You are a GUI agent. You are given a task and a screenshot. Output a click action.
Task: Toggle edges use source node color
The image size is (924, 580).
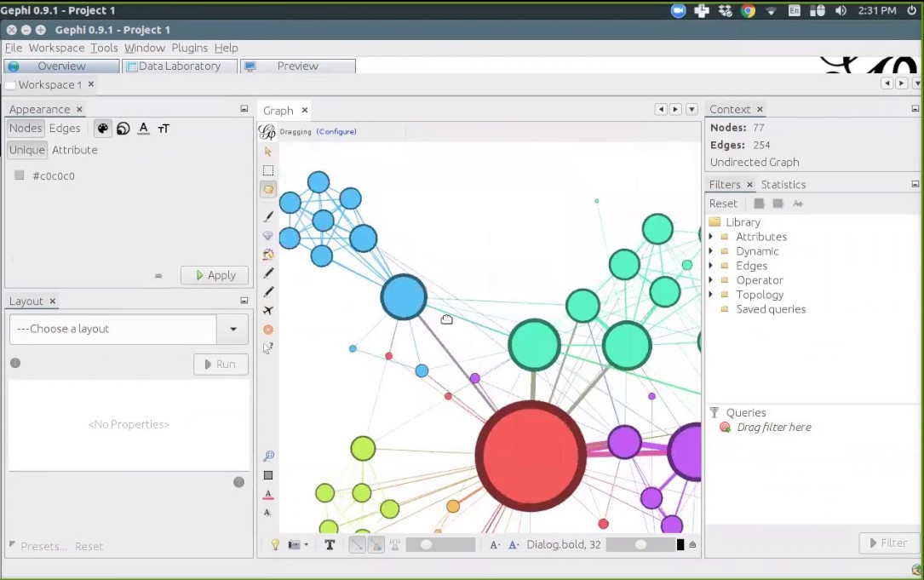click(376, 544)
